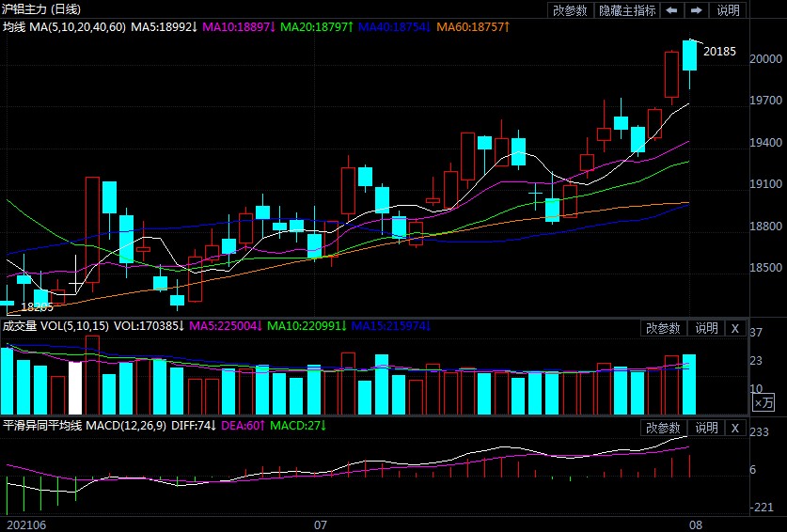Select the orange MA60:18757 legend label
Screen dimensions: 787x532
(473, 27)
